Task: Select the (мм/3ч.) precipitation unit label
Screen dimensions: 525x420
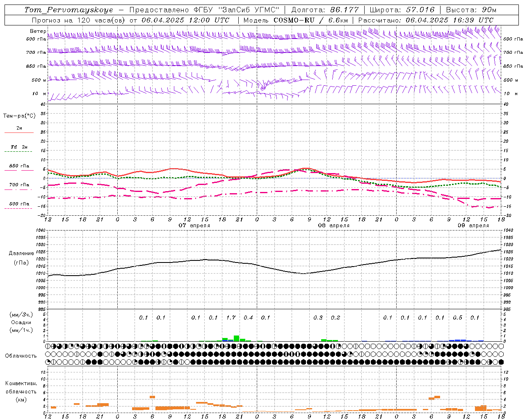Action: coord(21,315)
